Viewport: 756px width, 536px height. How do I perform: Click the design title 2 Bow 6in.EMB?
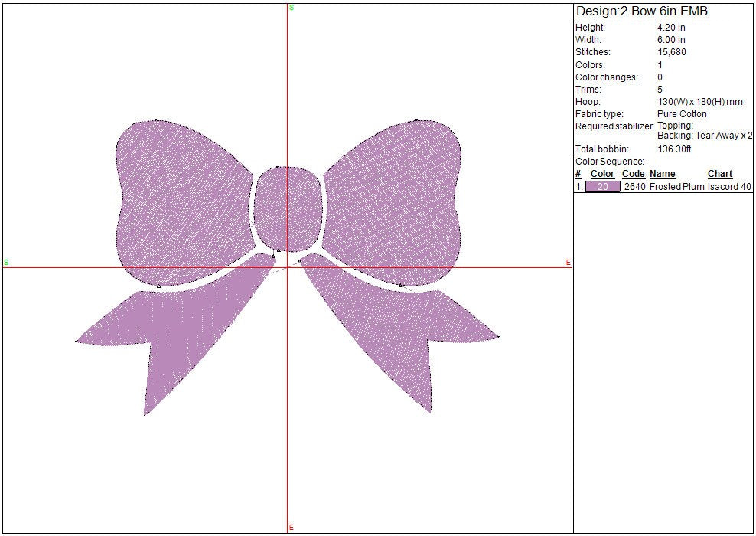(x=641, y=11)
